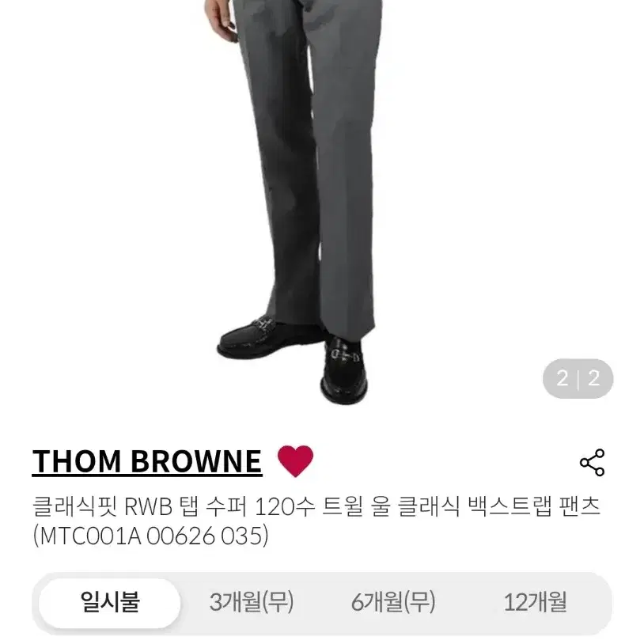Tap the RWB word in the product title

[x=148, y=507]
